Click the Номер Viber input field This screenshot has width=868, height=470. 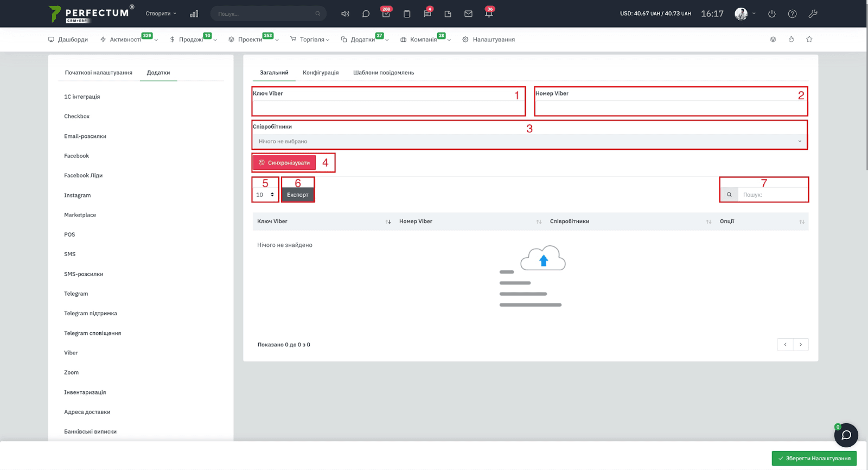[x=671, y=107]
